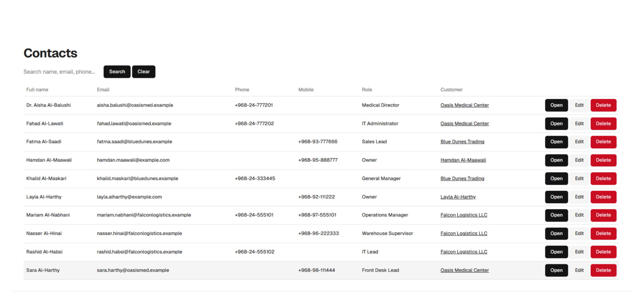Edit Khalid Al-Maskari's contact details
This screenshot has height=303, width=644.
tap(579, 179)
